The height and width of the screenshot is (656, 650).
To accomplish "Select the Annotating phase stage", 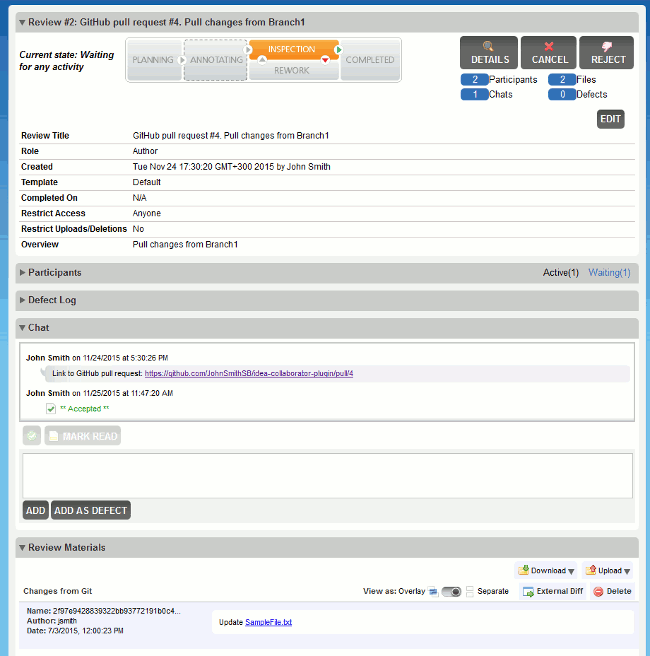I will (216, 60).
